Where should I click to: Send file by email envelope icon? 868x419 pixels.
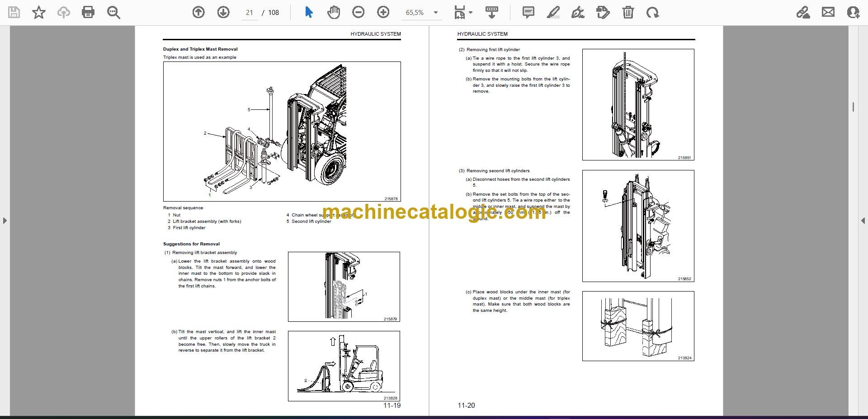(828, 12)
